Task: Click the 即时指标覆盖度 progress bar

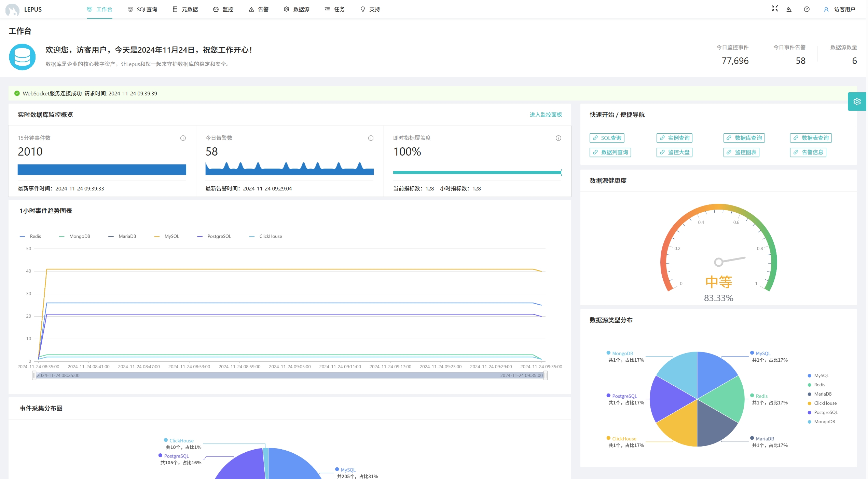Action: point(477,173)
